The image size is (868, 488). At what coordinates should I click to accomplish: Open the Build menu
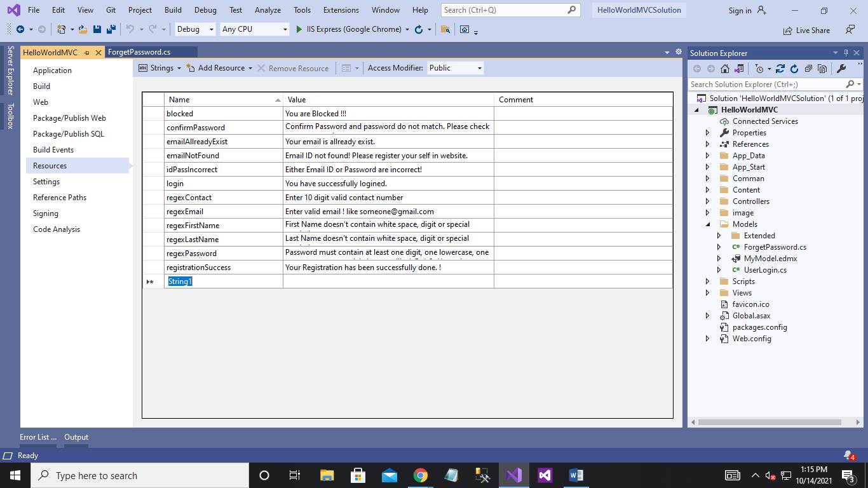[x=172, y=10]
